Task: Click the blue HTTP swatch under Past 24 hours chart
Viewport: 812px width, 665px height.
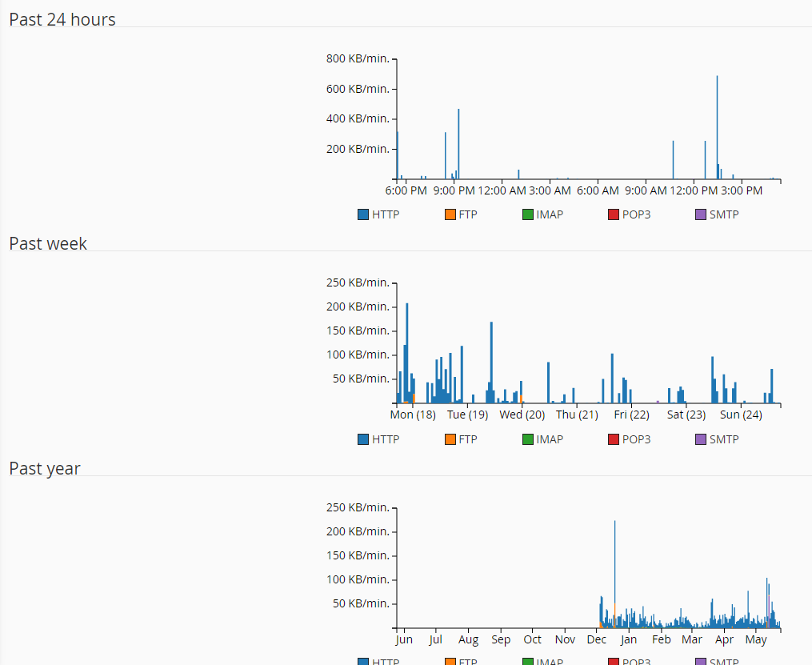Action: [x=363, y=214]
